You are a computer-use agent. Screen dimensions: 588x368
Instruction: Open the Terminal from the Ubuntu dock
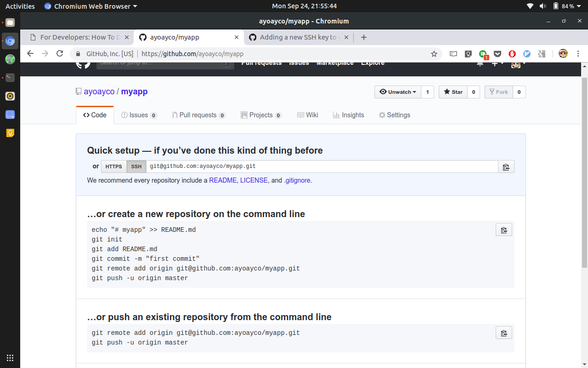[x=10, y=78]
